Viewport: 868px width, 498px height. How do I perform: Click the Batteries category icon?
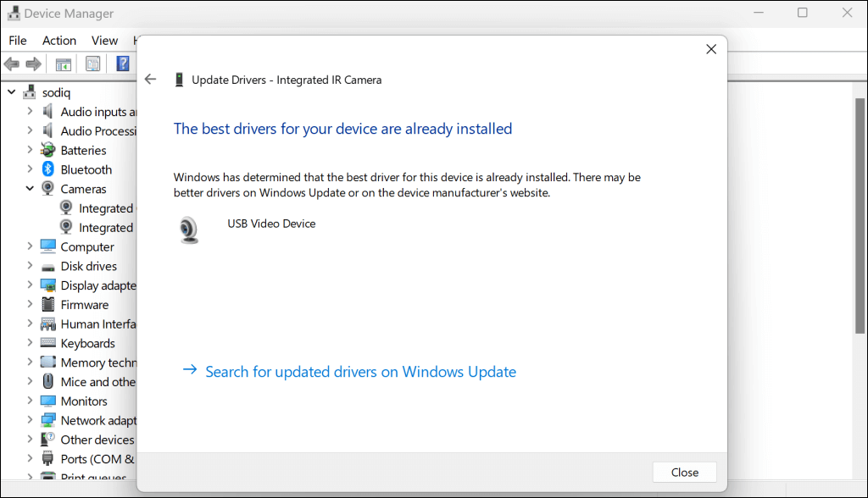coord(48,150)
